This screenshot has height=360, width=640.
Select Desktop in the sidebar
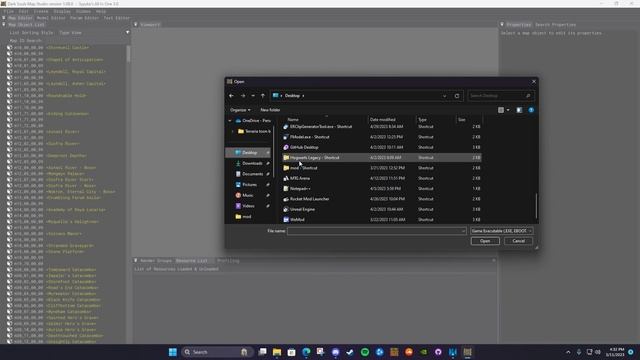pos(247,153)
